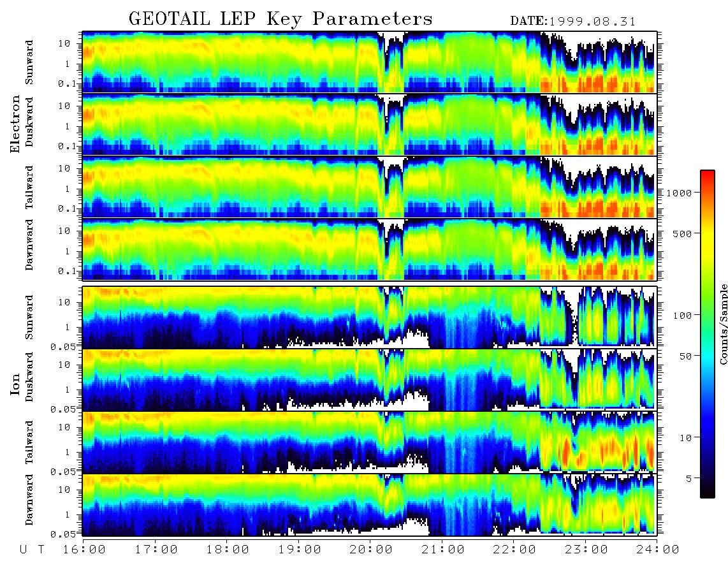
Task: Select the Ion Sunward spectrogram panel
Action: pyautogui.click(x=370, y=317)
